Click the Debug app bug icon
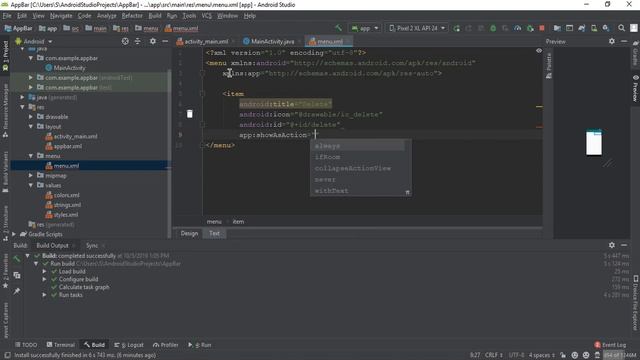This screenshot has width=640, height=360. (x=493, y=28)
